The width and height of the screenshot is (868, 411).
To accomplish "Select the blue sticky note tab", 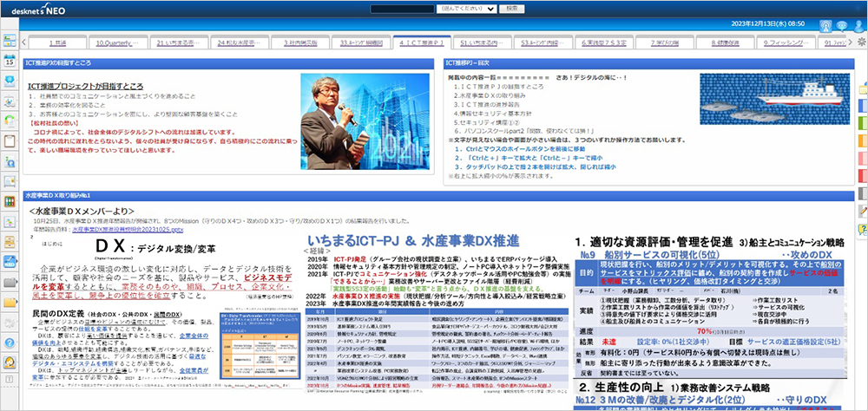I will click(x=863, y=105).
